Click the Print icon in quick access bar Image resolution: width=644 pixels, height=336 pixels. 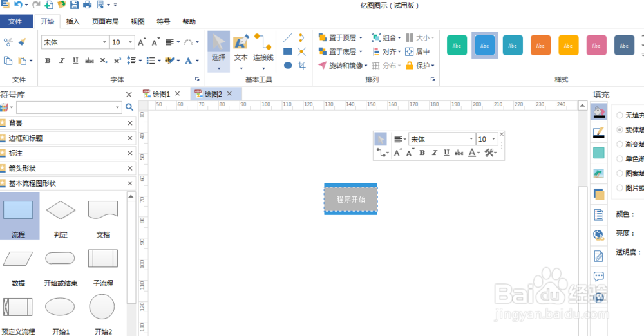[x=87, y=5]
